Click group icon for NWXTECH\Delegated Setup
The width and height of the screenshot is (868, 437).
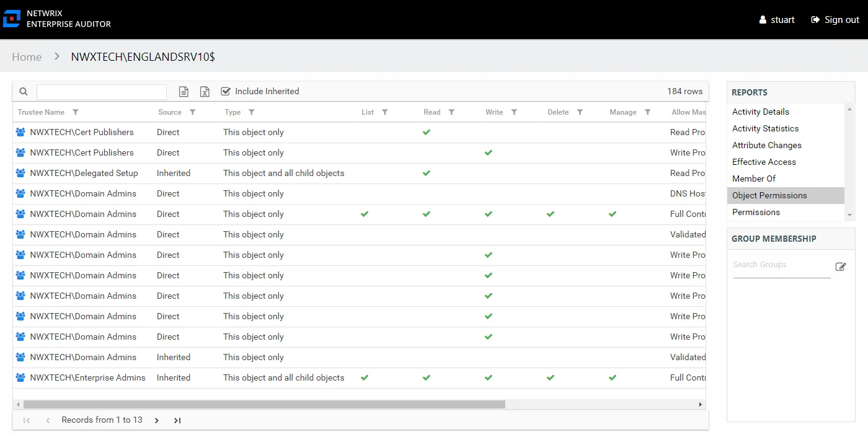20,173
